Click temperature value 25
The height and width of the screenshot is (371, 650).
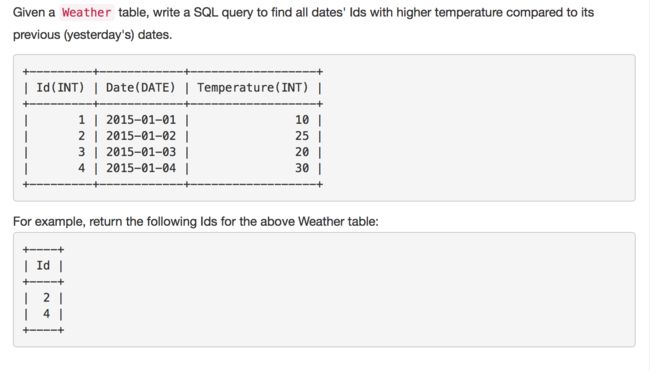(302, 136)
